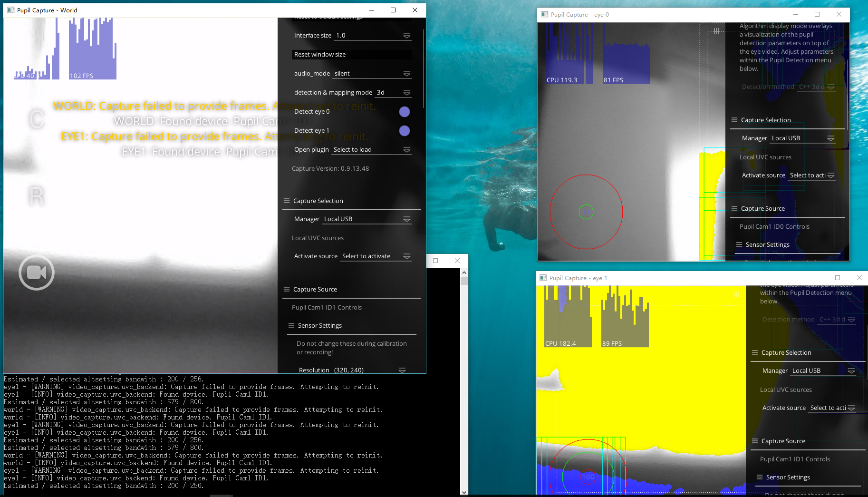Collapse the Capture Source menu in World window
This screenshot has height=497, width=868.
(x=315, y=289)
